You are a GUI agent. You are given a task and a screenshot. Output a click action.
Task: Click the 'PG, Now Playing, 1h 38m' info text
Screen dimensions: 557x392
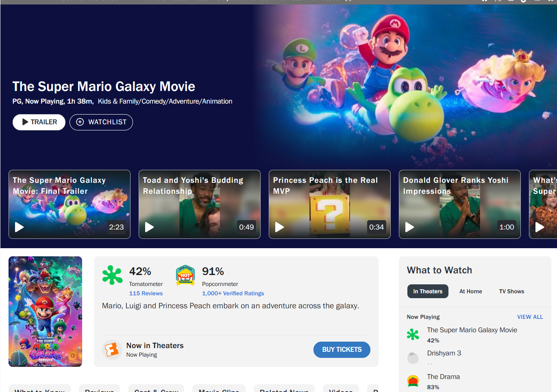point(53,102)
